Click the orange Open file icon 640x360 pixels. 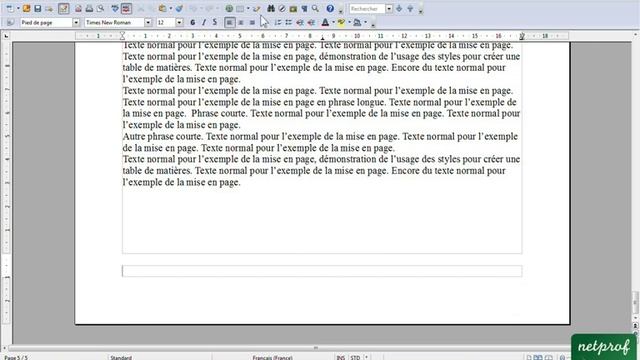coord(27,9)
